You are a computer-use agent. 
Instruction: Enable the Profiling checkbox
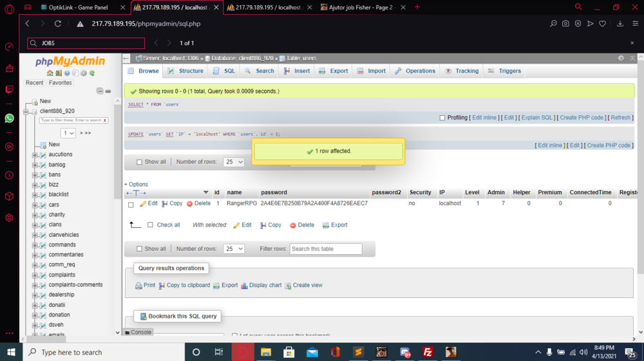pos(442,118)
